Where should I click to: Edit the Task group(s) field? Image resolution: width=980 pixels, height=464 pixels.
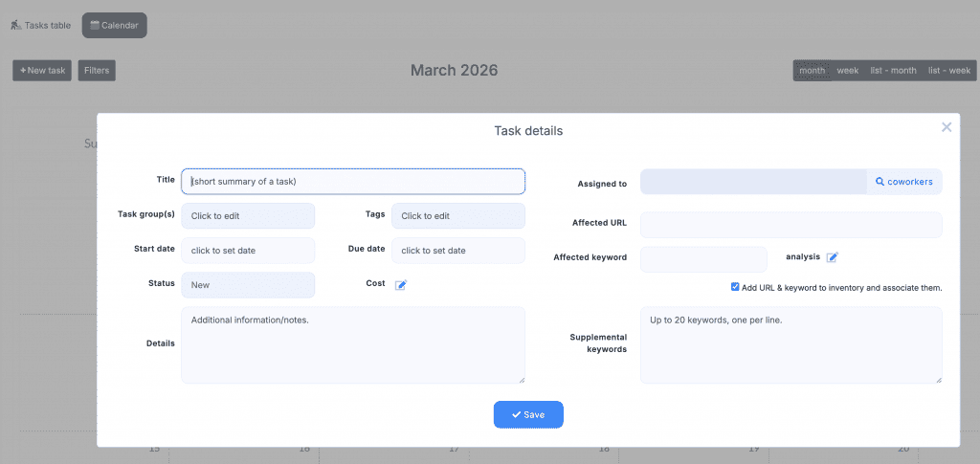coord(248,216)
